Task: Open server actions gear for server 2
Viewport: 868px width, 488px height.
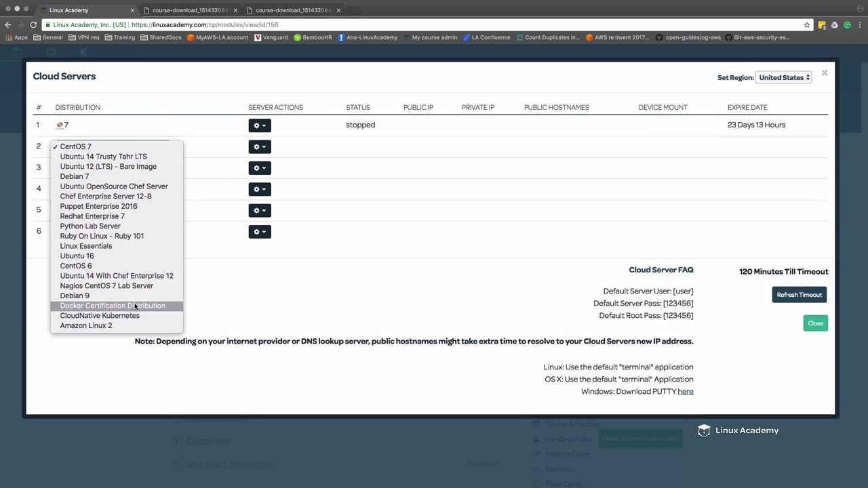Action: point(259,146)
